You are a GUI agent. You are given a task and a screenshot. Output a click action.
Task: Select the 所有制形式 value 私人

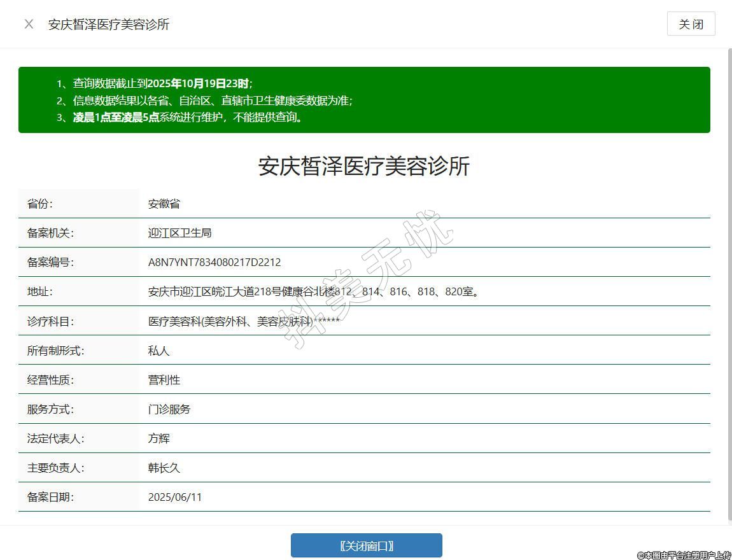158,351
